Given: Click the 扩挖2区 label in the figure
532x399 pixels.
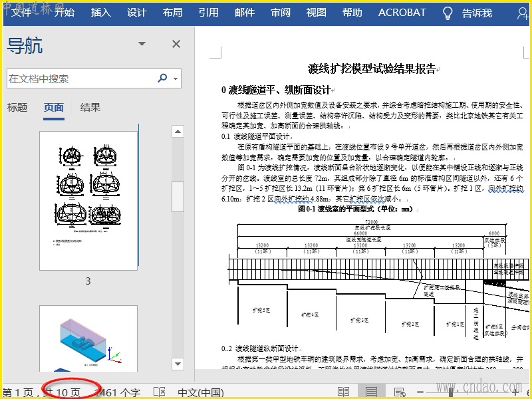Looking at the screenshot, I should click(410, 324).
